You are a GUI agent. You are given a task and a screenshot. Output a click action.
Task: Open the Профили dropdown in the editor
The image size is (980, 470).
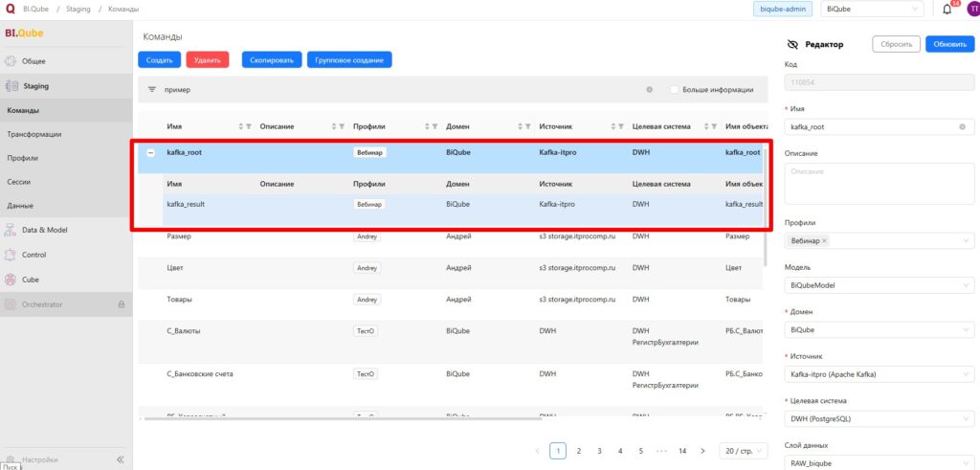click(x=880, y=240)
